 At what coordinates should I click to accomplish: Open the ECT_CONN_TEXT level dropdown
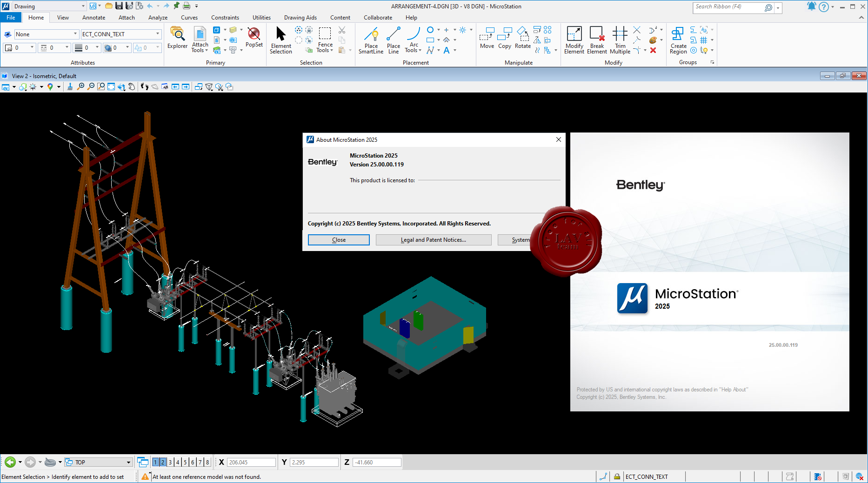158,34
